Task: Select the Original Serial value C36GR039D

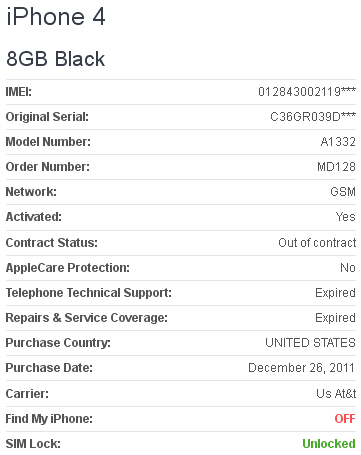Action: (x=313, y=117)
